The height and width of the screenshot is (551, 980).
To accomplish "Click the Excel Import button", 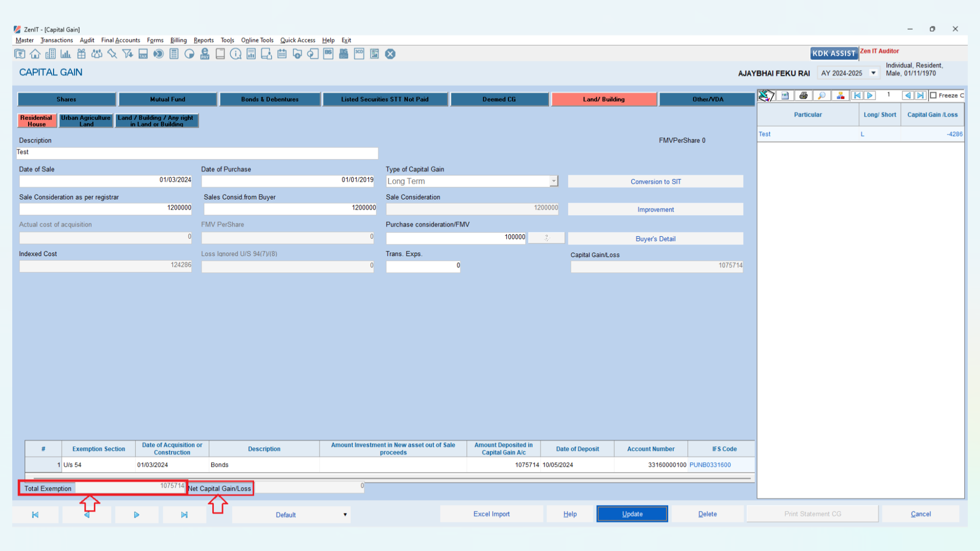I will pyautogui.click(x=491, y=514).
